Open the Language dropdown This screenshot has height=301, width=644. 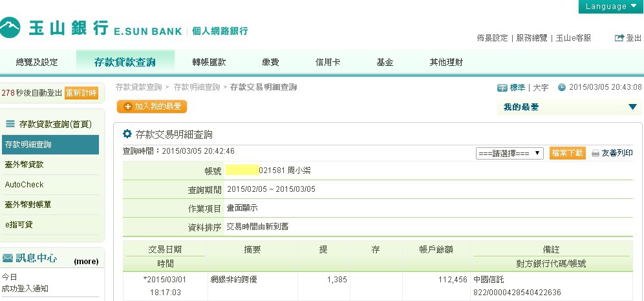pyautogui.click(x=611, y=6)
